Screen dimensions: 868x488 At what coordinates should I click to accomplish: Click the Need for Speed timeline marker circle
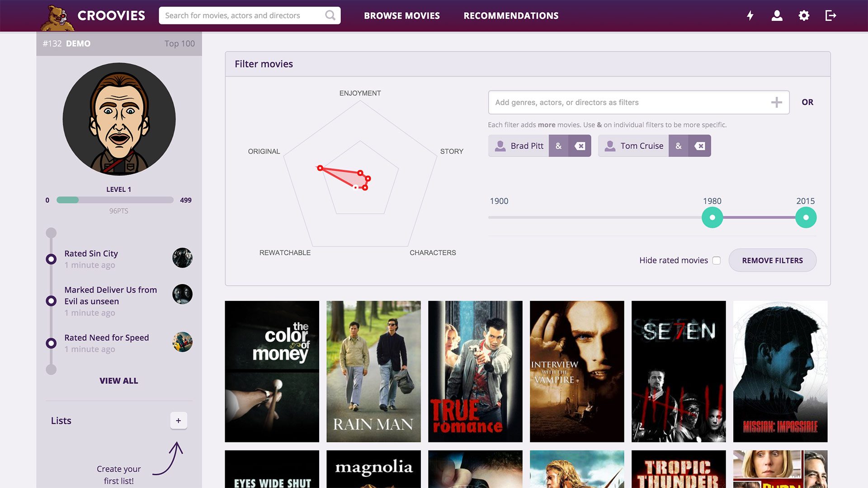[x=51, y=343]
